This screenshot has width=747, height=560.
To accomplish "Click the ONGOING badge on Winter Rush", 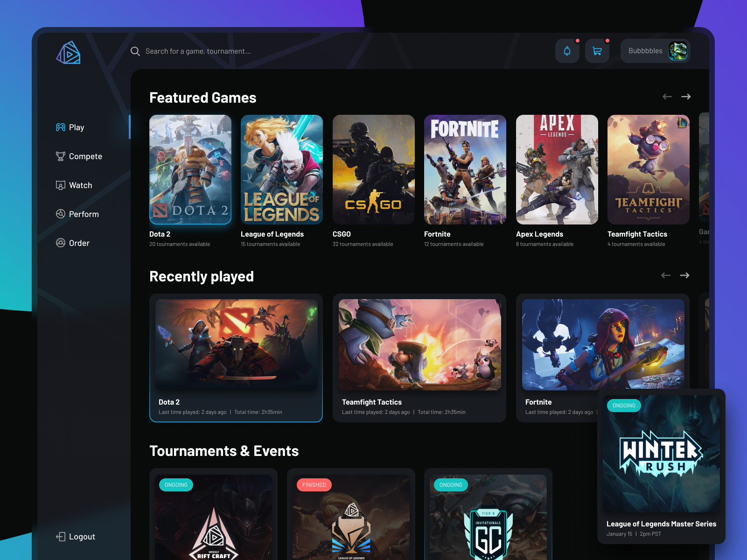I will (x=624, y=406).
